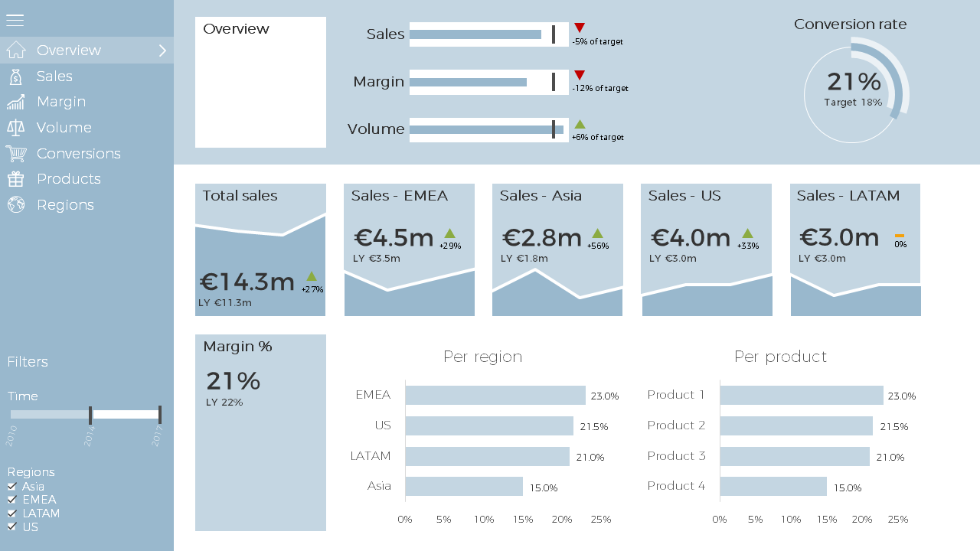The width and height of the screenshot is (980, 551).
Task: Open the Sales - Asia card
Action: 557,249
